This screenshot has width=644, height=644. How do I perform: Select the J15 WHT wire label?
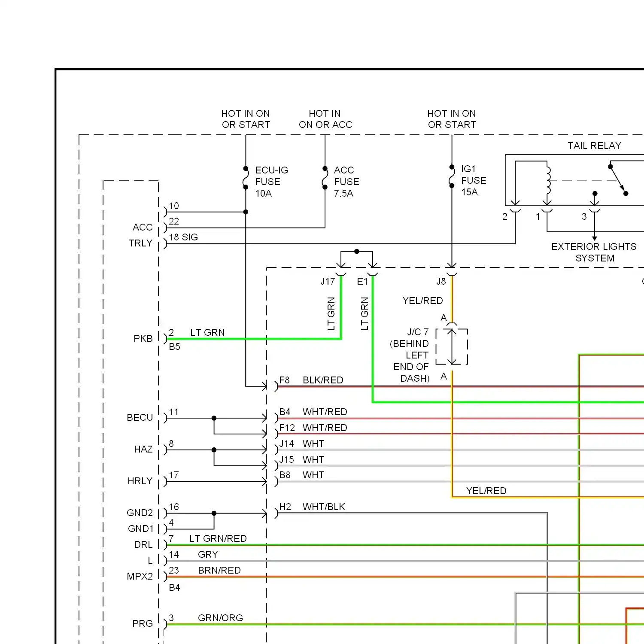click(302, 459)
